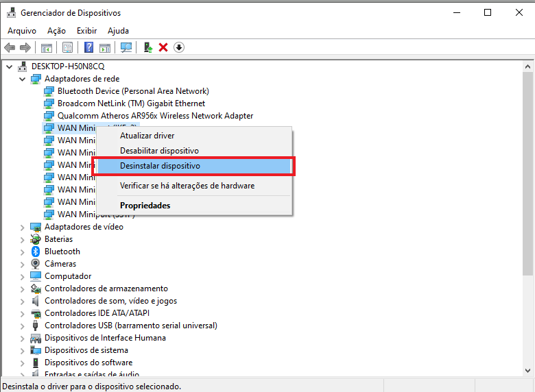
Task: Open the Exibir menu
Action: [x=86, y=31]
